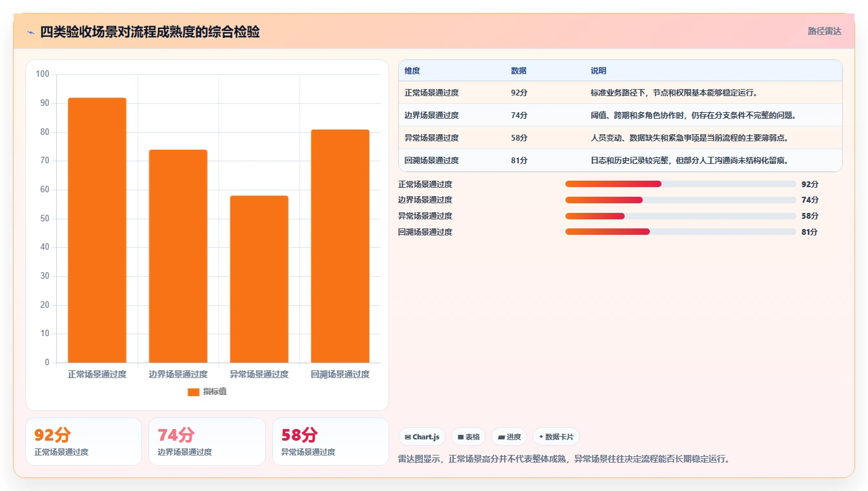Click the description starting 阈值、跨期和多角色

point(693,115)
